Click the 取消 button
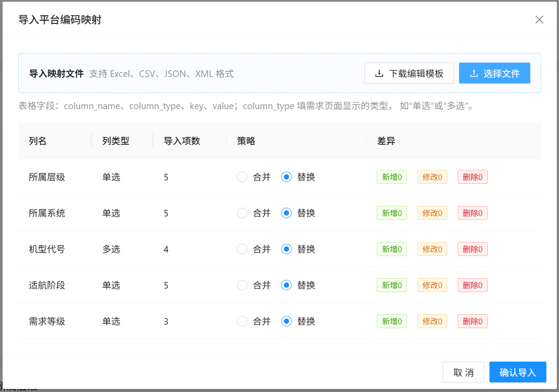The width and height of the screenshot is (559, 392). click(463, 372)
